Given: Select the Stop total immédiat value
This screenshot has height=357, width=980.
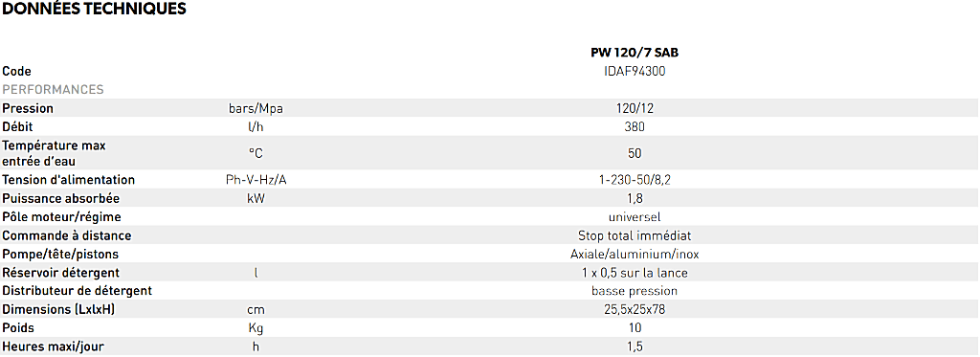Looking at the screenshot, I should (635, 235).
